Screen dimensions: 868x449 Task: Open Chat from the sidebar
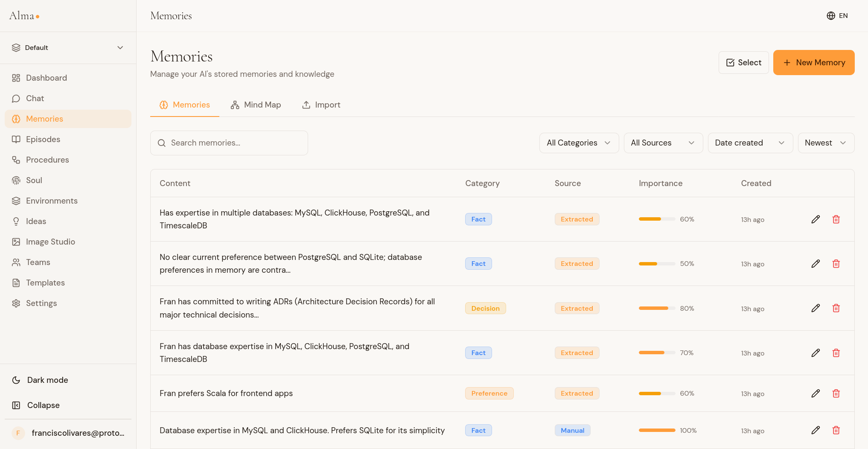point(68,98)
